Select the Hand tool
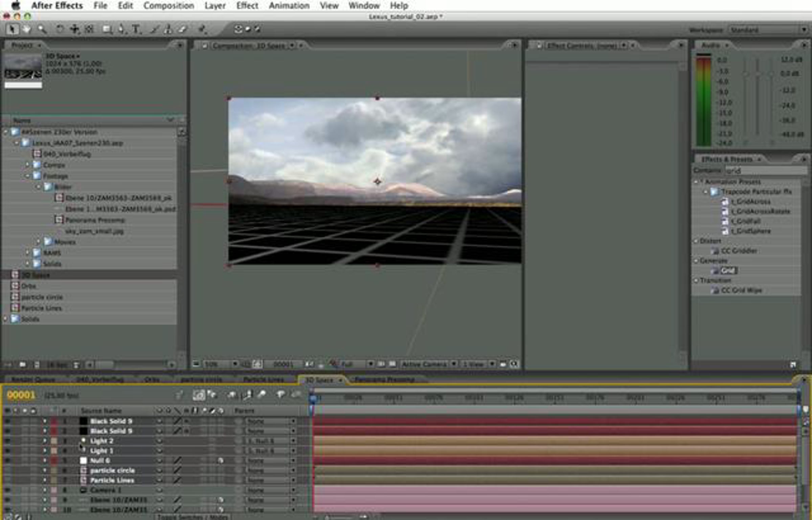The height and width of the screenshot is (520, 812). 26,29
